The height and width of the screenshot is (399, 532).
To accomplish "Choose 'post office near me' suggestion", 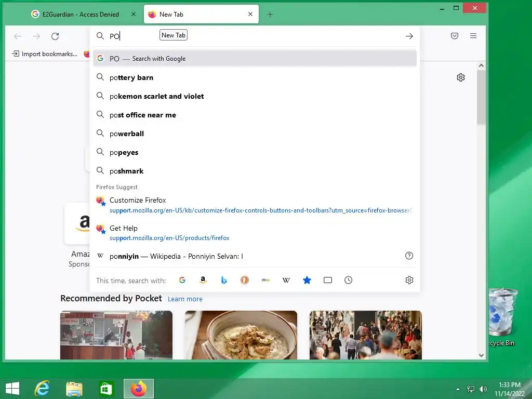I will [255, 115].
